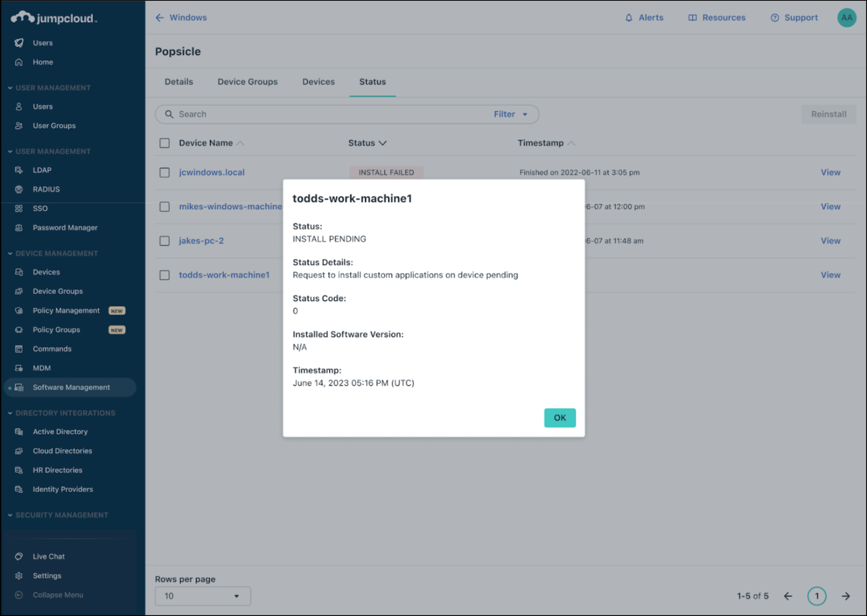Viewport: 867px width, 616px height.
Task: Open the Rows per page dropdown
Action: pyautogui.click(x=202, y=596)
